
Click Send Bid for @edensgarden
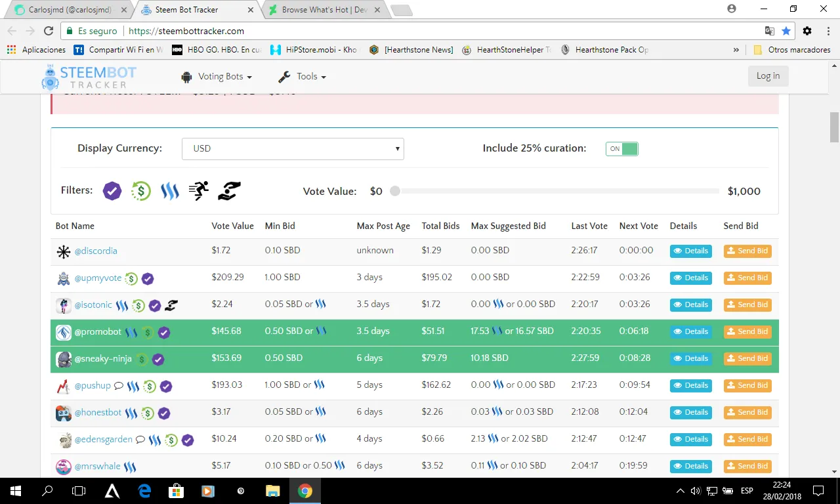tap(747, 439)
